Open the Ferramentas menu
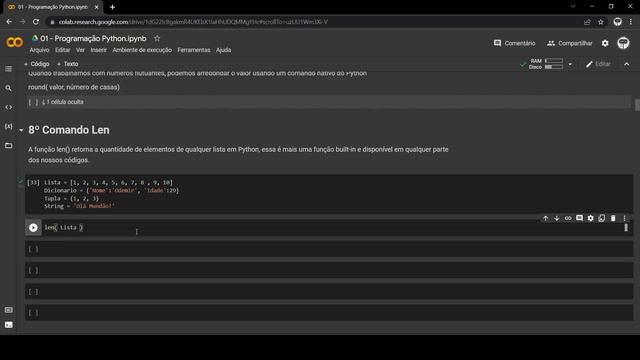Viewport: 640px width, 360px height. [194, 50]
